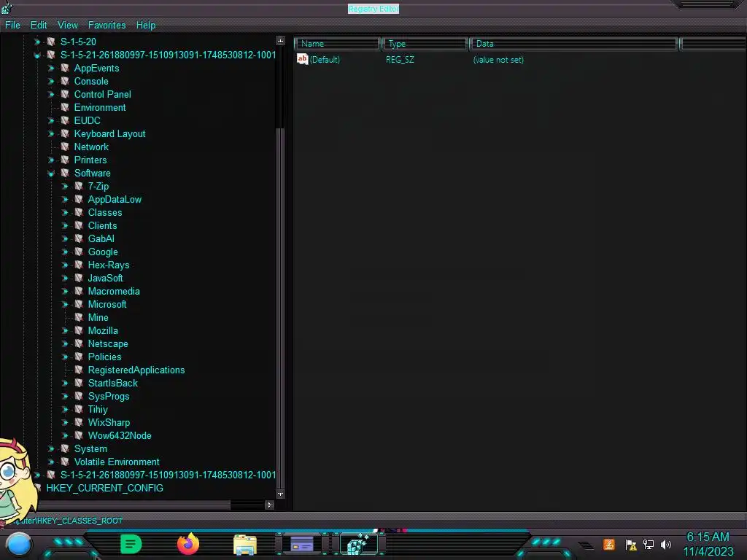Image resolution: width=747 pixels, height=560 pixels.
Task: Open File Explorer from the taskbar
Action: tap(245, 545)
